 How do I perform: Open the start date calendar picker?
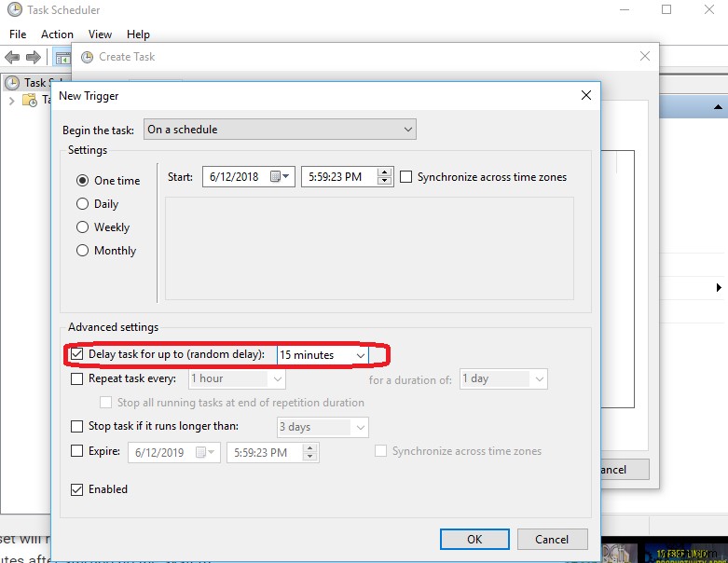coord(280,176)
